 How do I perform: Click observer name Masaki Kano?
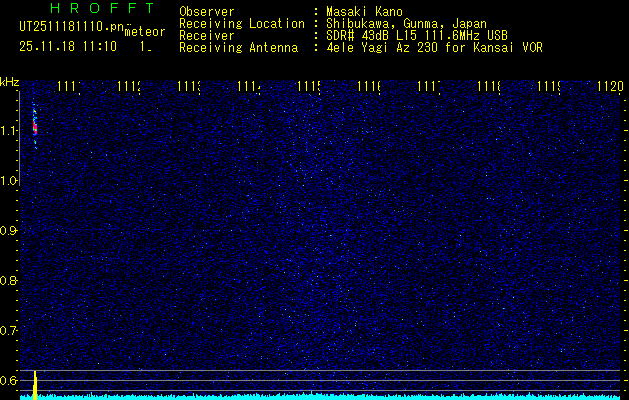[364, 12]
